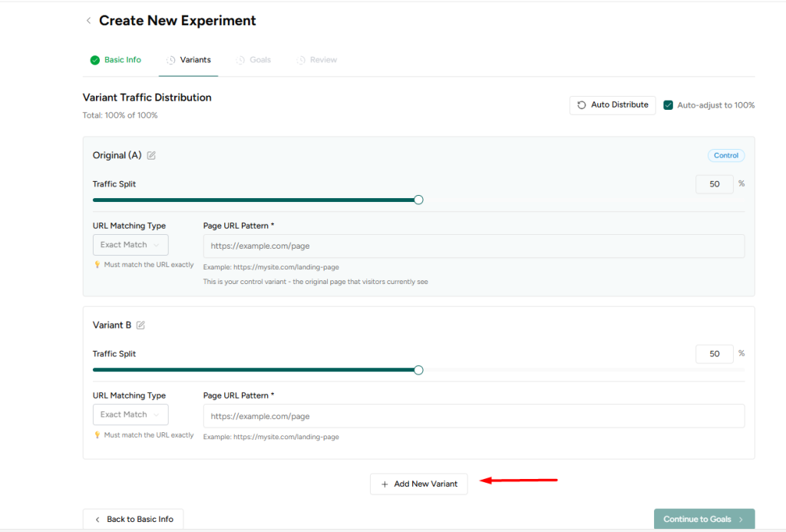The height and width of the screenshot is (532, 786).
Task: Open the Goals tab
Action: 260,60
